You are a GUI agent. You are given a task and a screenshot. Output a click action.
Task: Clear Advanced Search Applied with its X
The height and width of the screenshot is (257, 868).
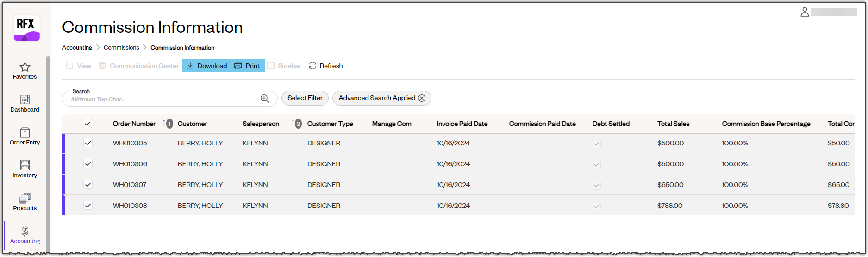coord(422,98)
